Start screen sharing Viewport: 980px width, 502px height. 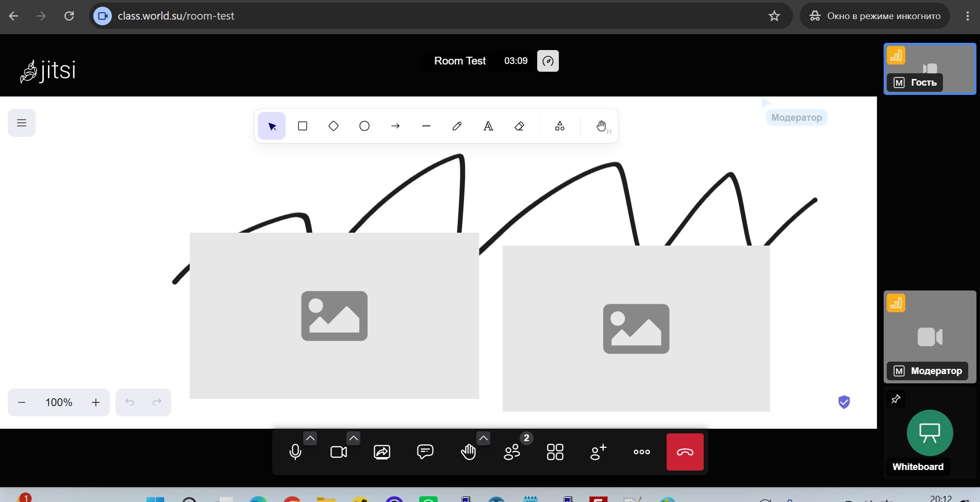(382, 452)
